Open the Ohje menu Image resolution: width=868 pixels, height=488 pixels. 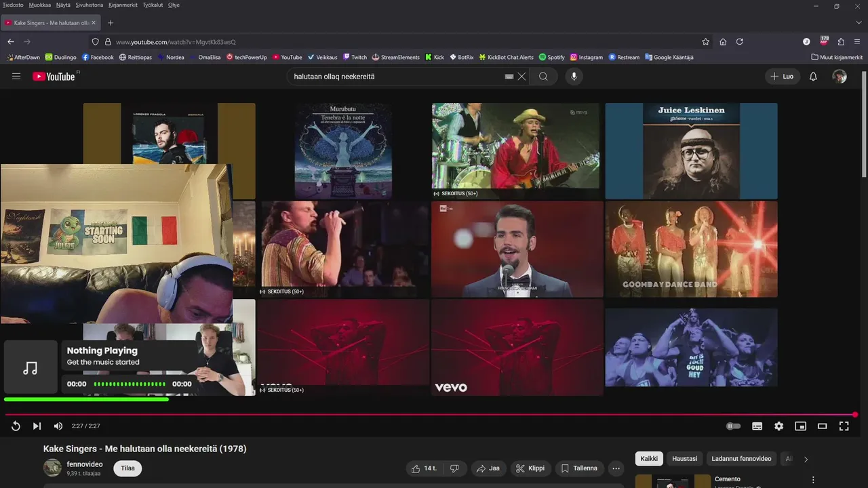pyautogui.click(x=174, y=5)
